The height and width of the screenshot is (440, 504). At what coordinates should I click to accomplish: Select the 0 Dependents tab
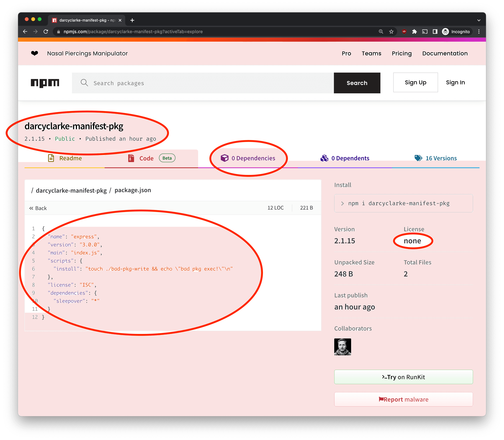click(345, 158)
